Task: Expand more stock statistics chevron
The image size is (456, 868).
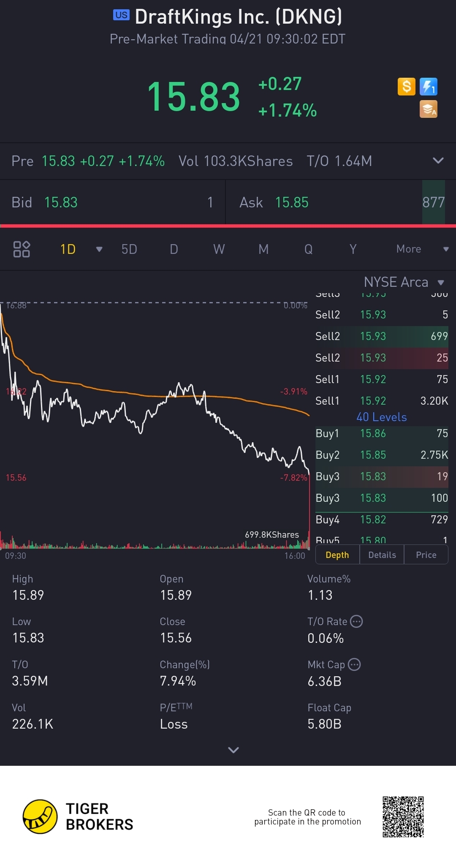Action: [x=233, y=750]
